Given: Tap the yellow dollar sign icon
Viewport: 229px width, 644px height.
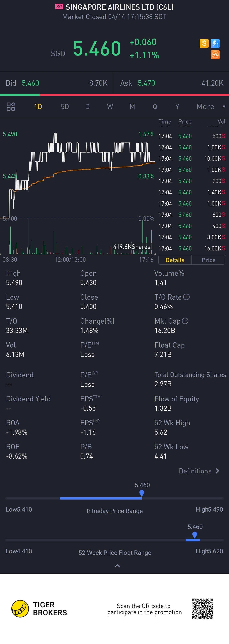Looking at the screenshot, I should click(204, 43).
